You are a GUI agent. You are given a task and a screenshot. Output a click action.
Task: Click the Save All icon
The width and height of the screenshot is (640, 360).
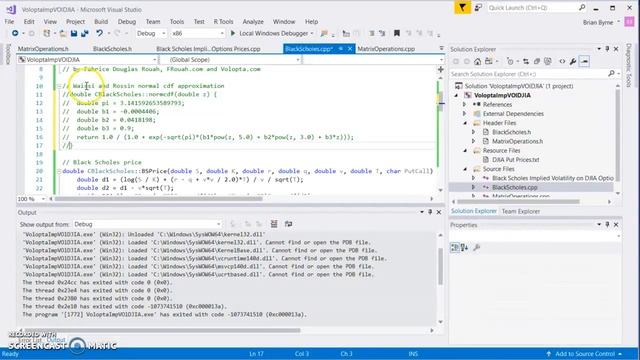[x=85, y=33]
